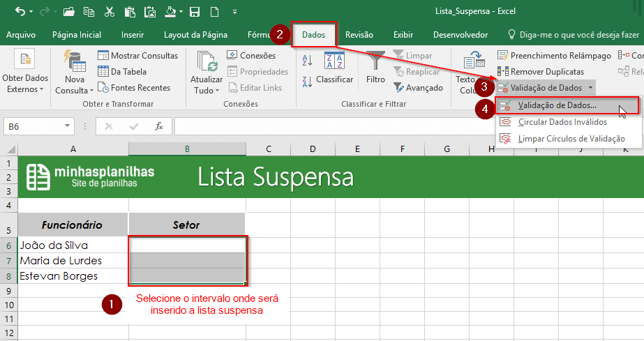Click Limpar filter button
644x341 pixels.
tap(412, 55)
